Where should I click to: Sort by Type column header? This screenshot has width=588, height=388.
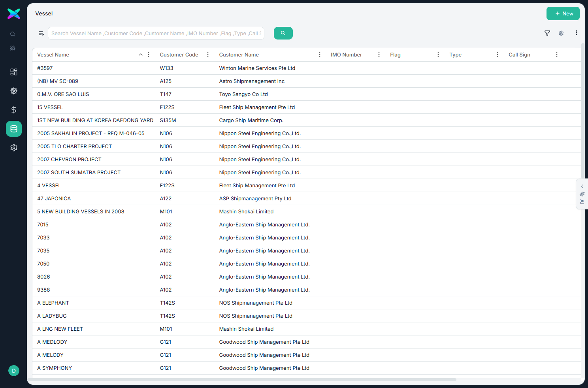[455, 55]
